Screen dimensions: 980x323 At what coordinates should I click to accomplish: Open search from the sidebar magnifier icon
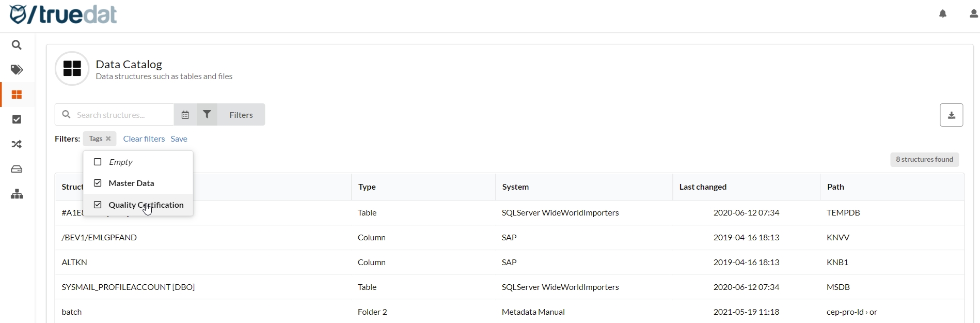point(17,45)
